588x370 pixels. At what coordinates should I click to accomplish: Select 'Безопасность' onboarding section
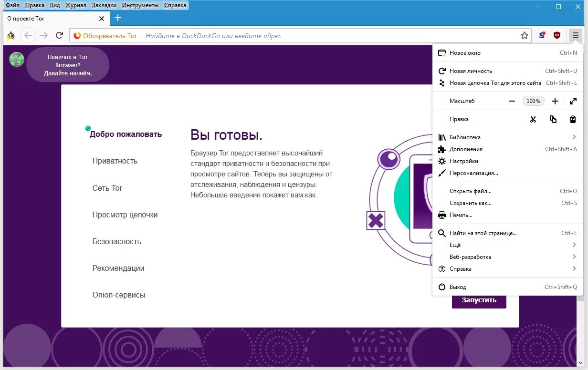117,242
